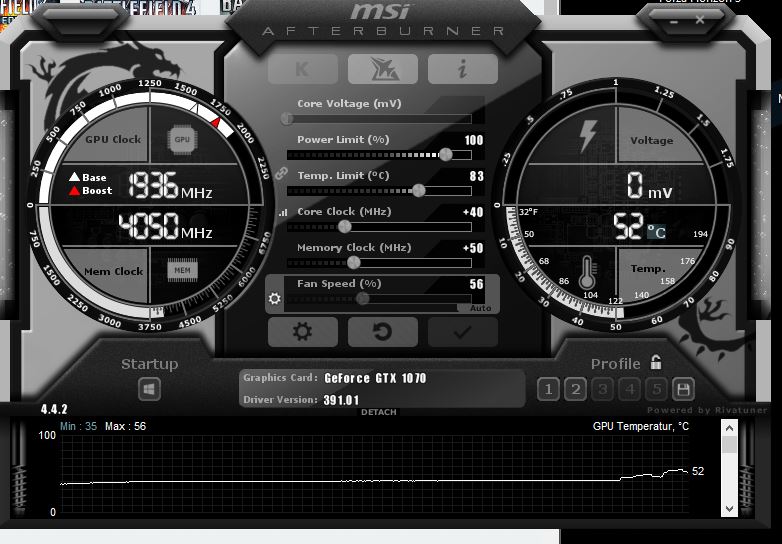Click the Core Voltage slider handle
Image resolution: width=782 pixels, height=544 pixels.
coord(287,119)
